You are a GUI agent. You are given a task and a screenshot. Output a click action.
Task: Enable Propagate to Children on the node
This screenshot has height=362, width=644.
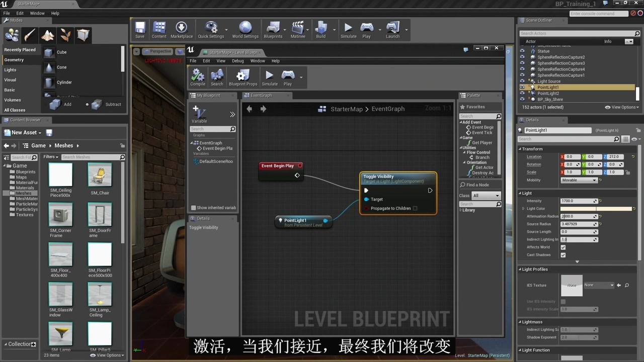(415, 208)
